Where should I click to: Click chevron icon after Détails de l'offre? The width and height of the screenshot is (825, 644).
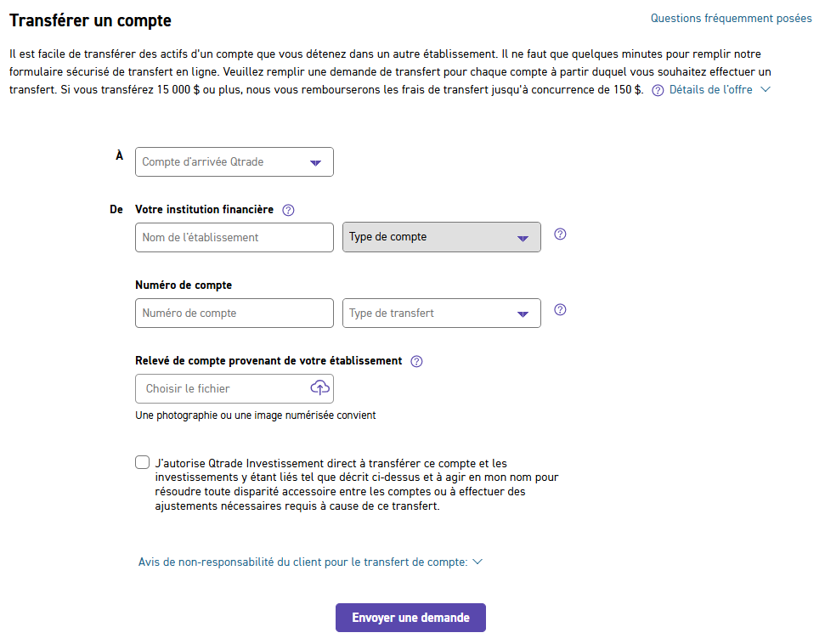coord(766,89)
